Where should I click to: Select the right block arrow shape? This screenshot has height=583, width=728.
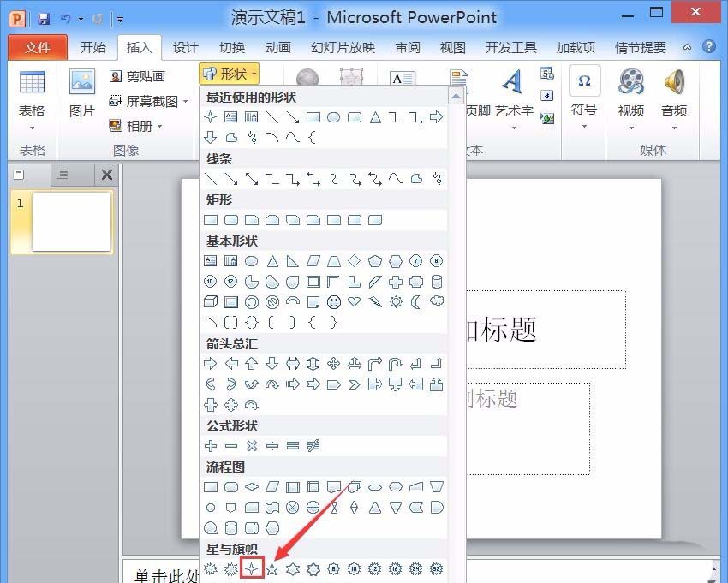[x=211, y=363]
